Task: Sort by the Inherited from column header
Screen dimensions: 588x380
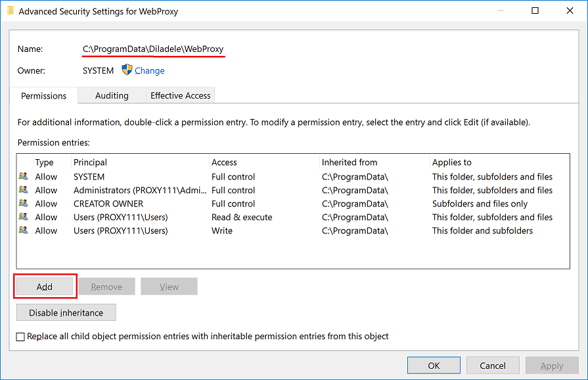Action: point(349,162)
